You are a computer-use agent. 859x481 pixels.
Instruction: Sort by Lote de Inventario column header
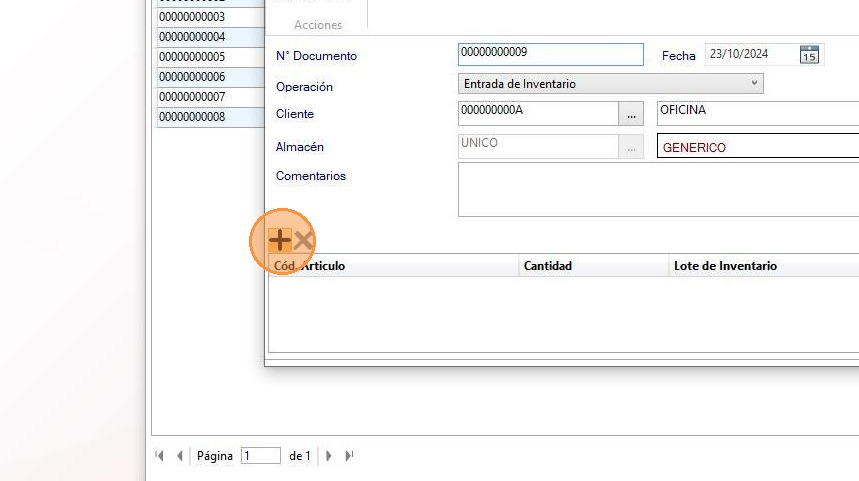[x=764, y=266]
